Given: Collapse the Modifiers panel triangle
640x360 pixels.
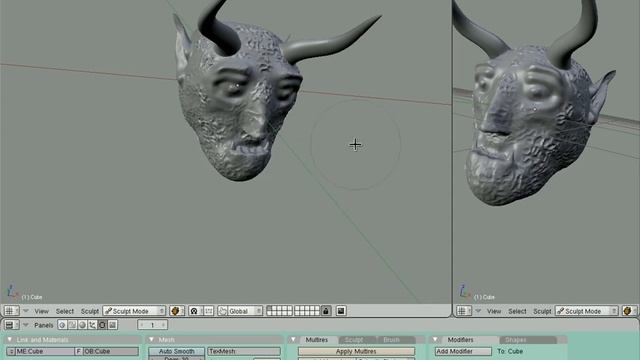Looking at the screenshot, I should tap(435, 340).
